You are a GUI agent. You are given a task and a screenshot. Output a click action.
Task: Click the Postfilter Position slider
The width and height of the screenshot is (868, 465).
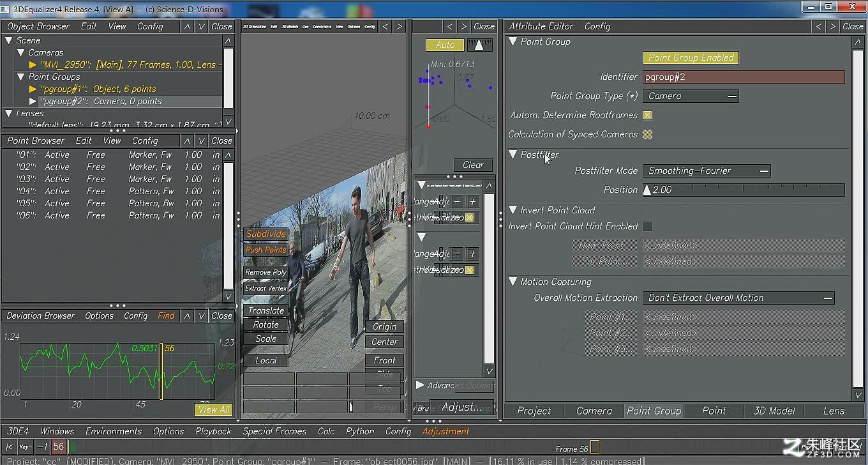tap(744, 190)
